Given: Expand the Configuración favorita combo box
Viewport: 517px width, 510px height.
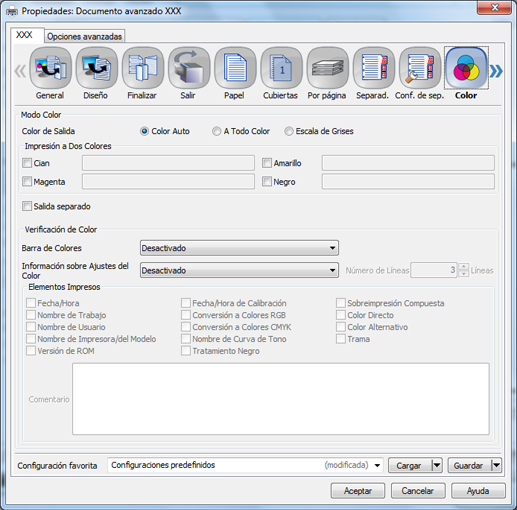Looking at the screenshot, I should pos(245,465).
